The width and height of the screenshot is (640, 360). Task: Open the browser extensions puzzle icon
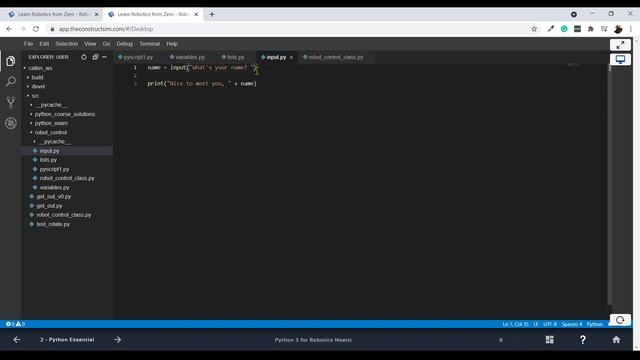[x=590, y=29]
